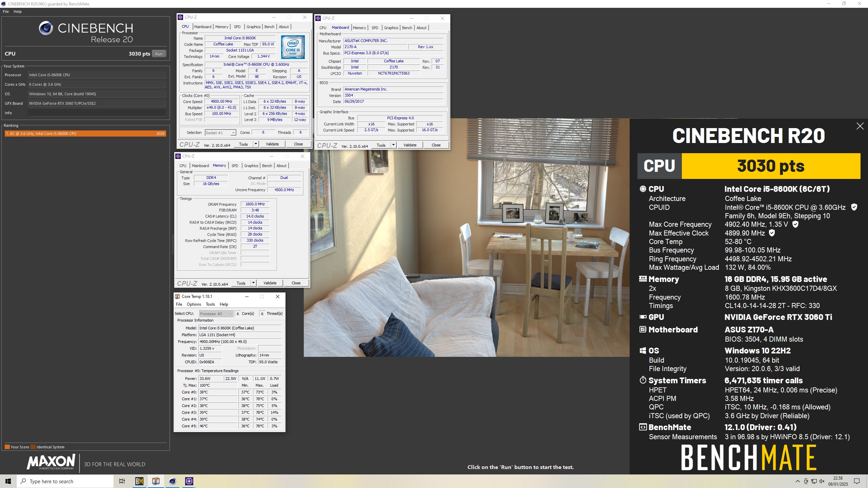Image resolution: width=868 pixels, height=488 pixels.
Task: Click the 4900.00 MHz Core Speed field
Action: pyautogui.click(x=222, y=101)
